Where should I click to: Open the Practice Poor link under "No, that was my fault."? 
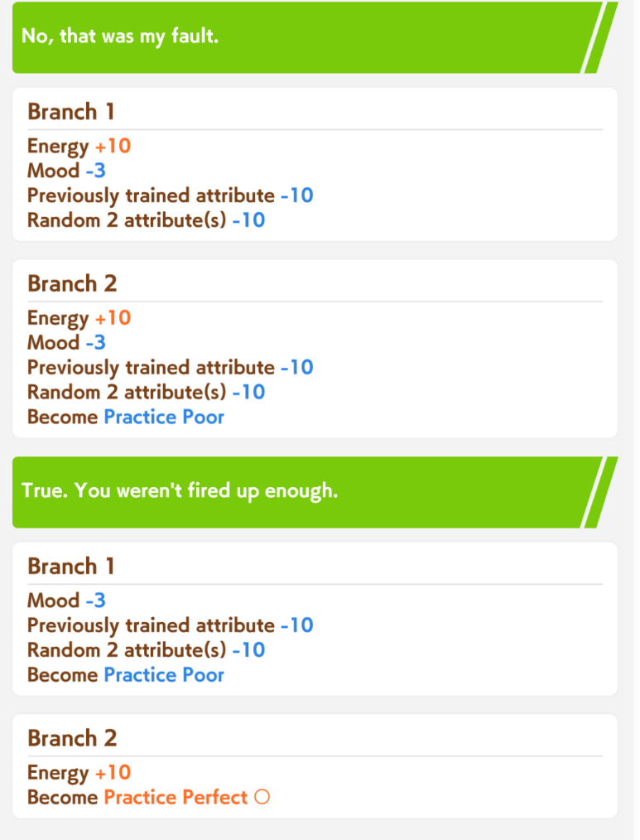click(164, 417)
